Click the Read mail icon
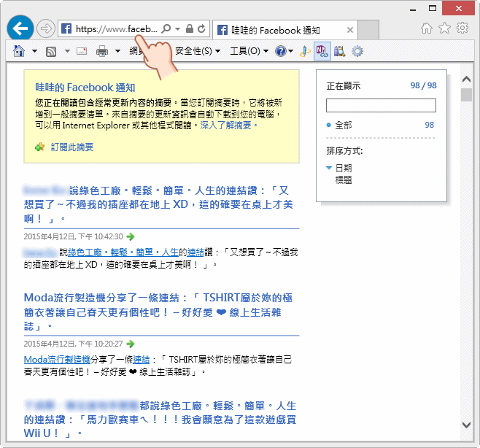Viewport: 480px width, 448px height. [82, 51]
